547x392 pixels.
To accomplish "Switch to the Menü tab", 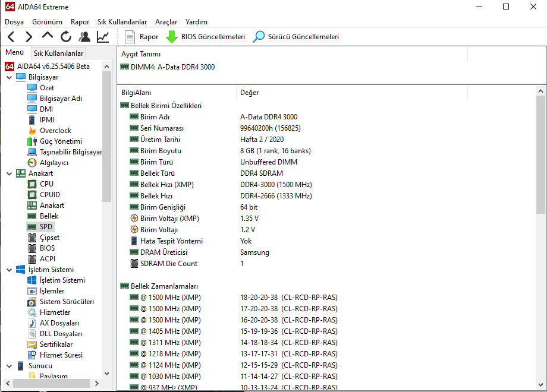I will (x=15, y=52).
